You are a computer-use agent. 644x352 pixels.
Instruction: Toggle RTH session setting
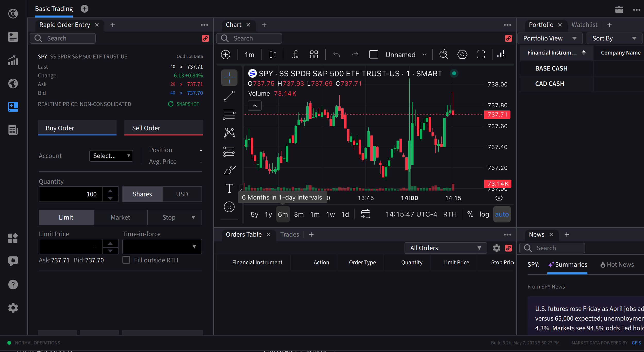[450, 214]
